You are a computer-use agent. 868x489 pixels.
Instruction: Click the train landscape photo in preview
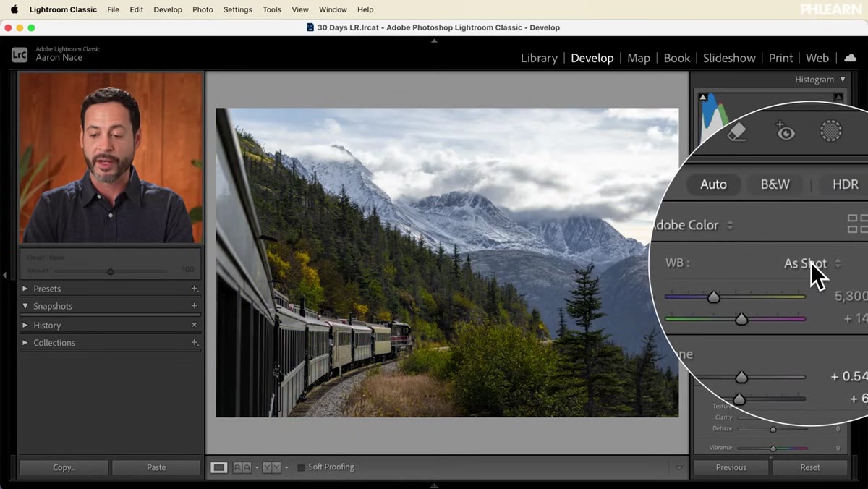point(447,263)
